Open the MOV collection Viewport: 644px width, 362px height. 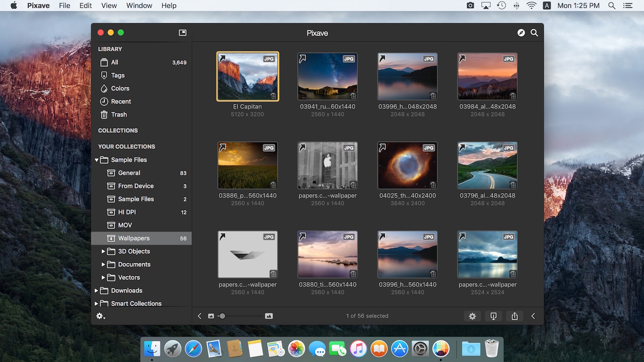[141, 225]
